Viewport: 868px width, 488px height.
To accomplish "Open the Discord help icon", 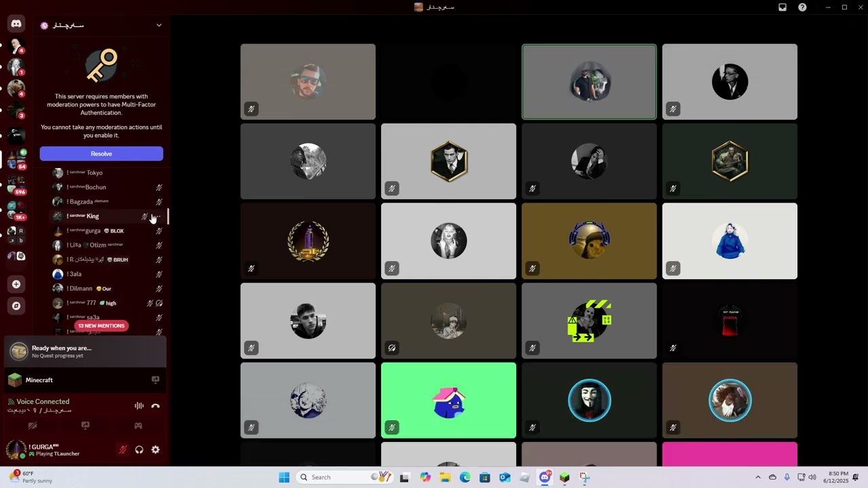I will coord(802,7).
